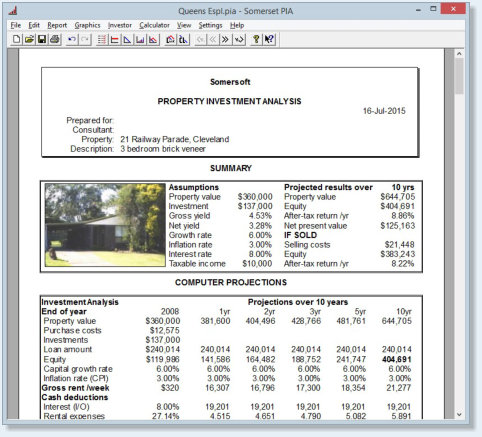Go forward with the double right arrow
Viewport: 482px width, 437px height.
point(226,39)
